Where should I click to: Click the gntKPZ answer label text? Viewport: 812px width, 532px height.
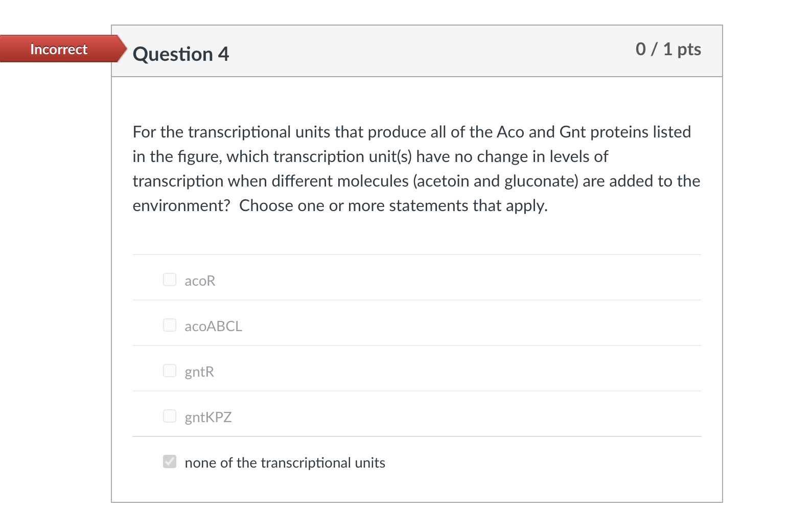[x=208, y=417]
